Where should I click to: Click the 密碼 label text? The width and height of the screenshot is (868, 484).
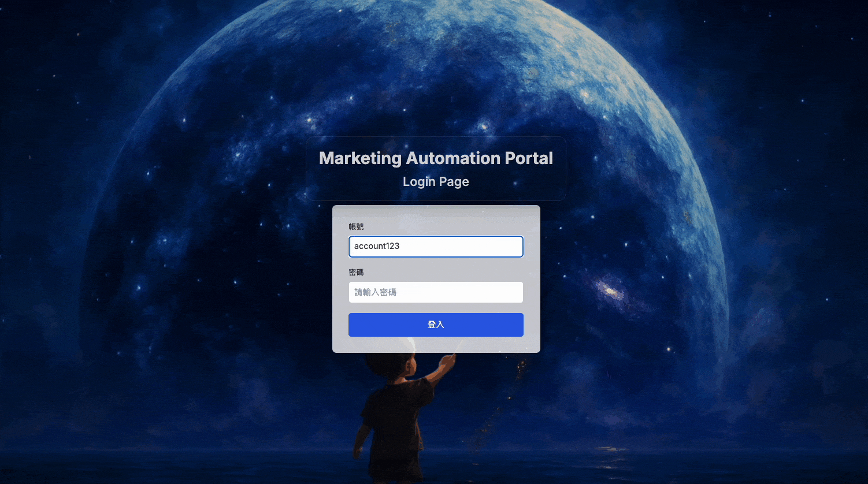(356, 272)
